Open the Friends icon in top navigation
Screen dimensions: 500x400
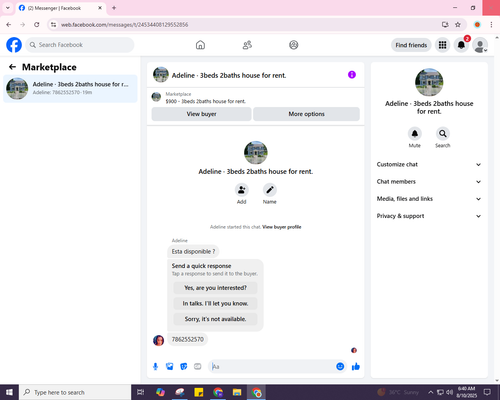click(x=247, y=45)
